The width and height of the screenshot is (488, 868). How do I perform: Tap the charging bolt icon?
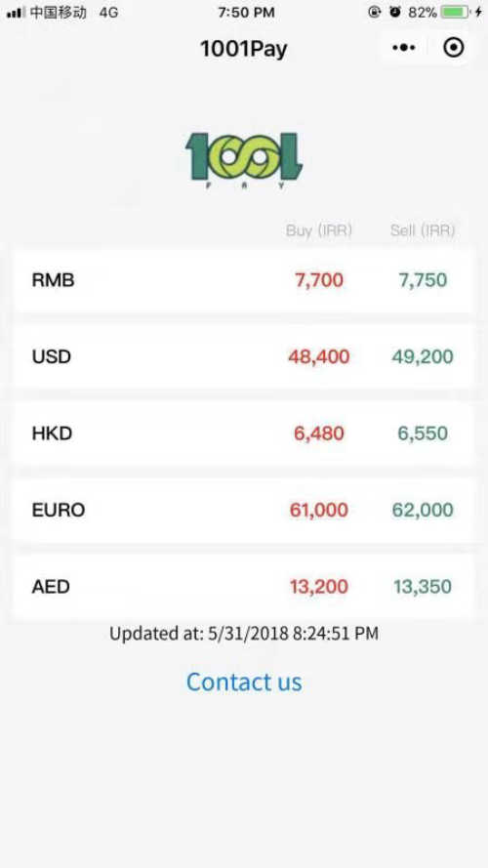point(478,12)
